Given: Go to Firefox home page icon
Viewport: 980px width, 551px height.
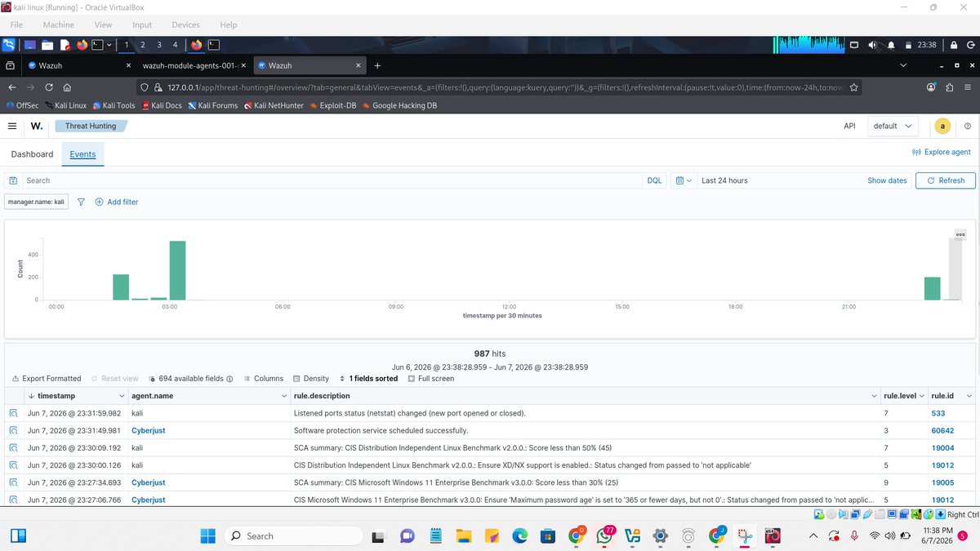Looking at the screenshot, I should 67,87.
